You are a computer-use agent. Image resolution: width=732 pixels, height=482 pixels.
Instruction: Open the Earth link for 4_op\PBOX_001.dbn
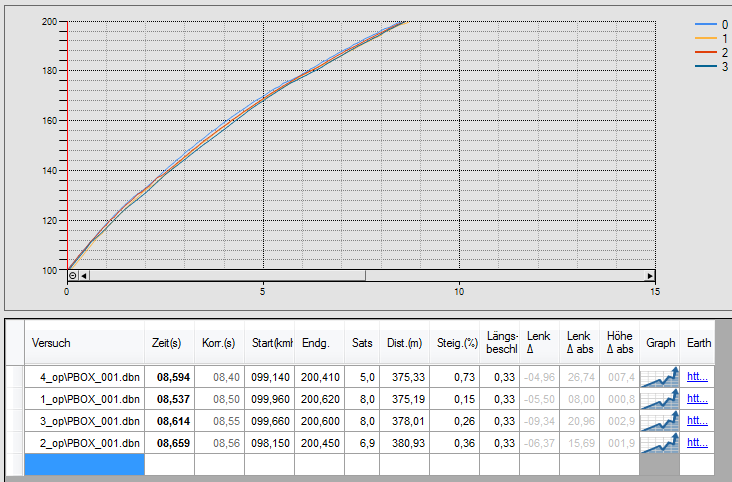697,377
